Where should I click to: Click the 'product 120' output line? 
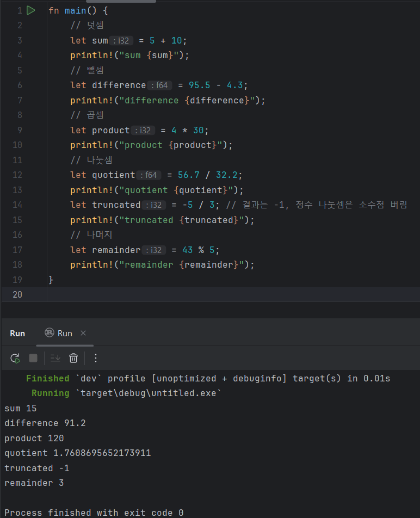click(34, 439)
